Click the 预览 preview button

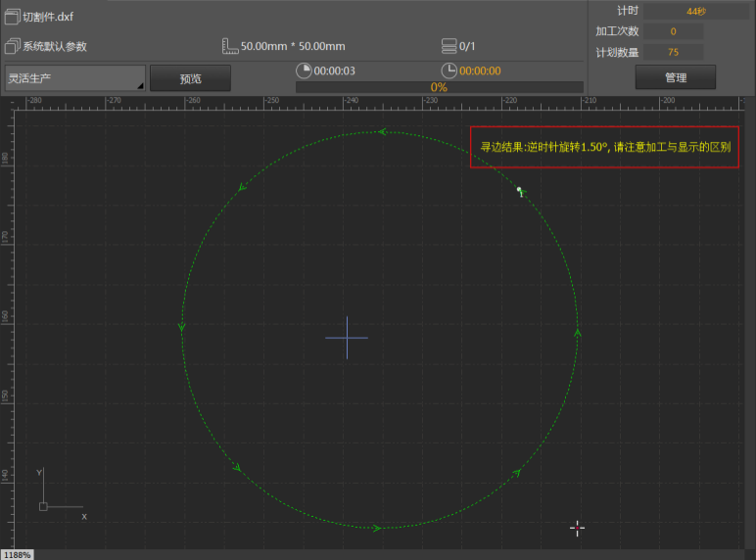tap(190, 78)
